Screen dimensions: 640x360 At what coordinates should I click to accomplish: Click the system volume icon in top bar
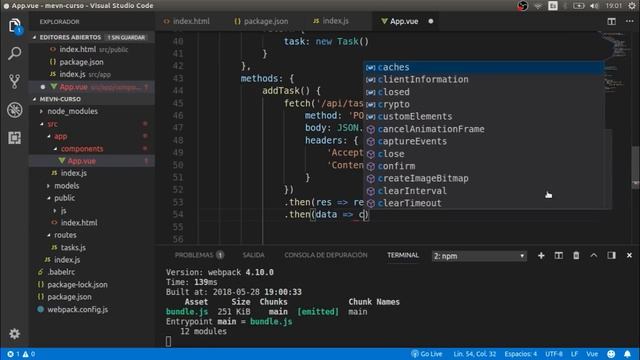tap(594, 6)
